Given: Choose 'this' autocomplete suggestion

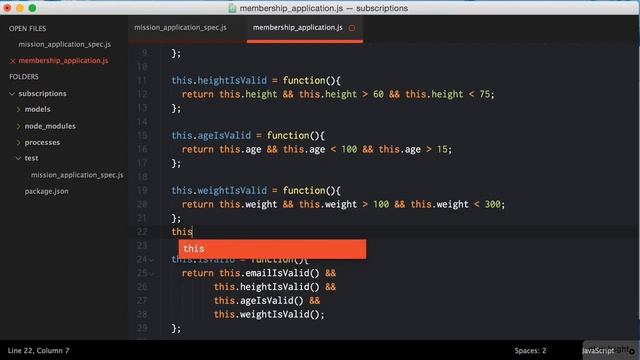Looking at the screenshot, I should tap(272, 249).
